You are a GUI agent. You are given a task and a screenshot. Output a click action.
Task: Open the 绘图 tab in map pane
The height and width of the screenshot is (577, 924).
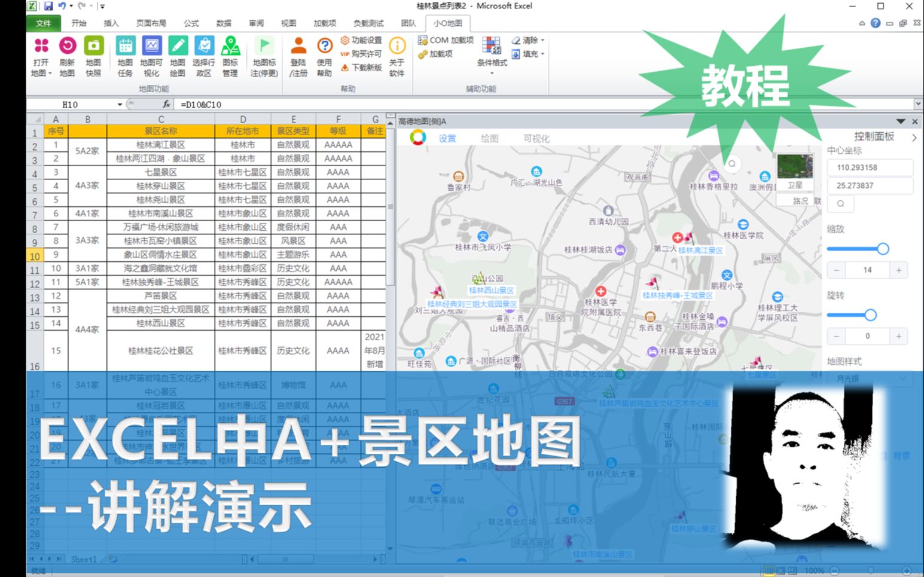[x=489, y=138]
